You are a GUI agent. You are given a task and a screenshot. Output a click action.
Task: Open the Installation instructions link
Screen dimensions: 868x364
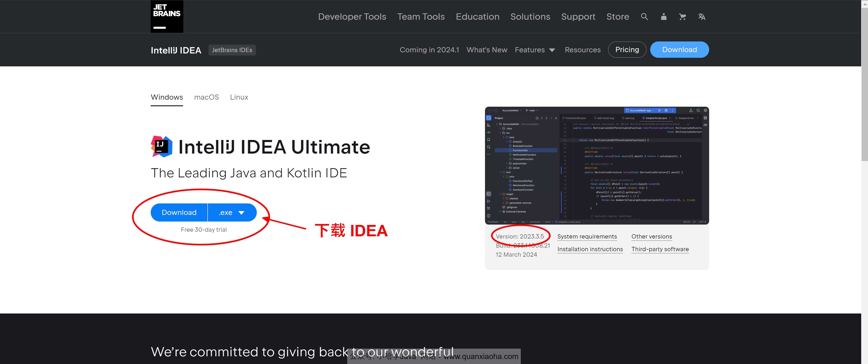[590, 249]
